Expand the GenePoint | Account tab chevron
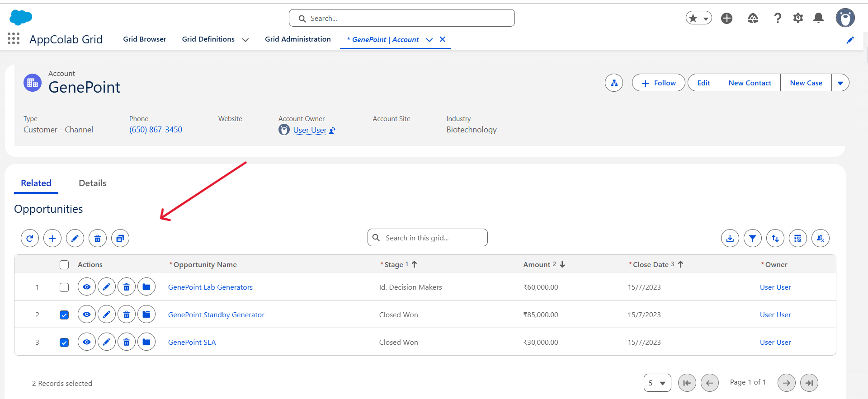The image size is (868, 399). 429,40
